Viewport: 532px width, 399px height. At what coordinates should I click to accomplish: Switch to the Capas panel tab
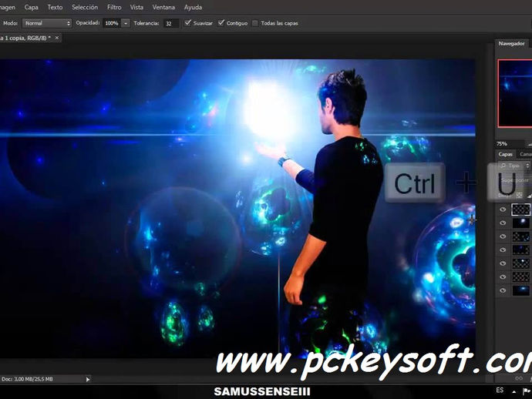coord(505,154)
